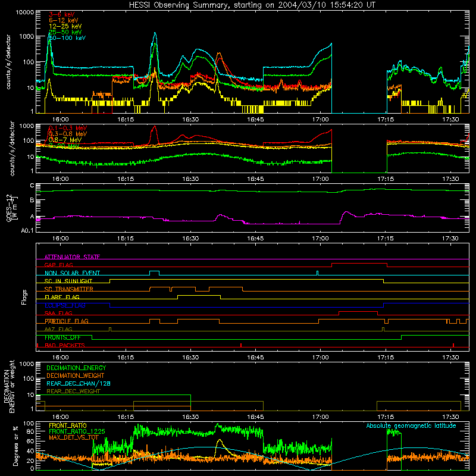
Task: Click the Absolute geomagnetic latitude label
Action: 411,425
